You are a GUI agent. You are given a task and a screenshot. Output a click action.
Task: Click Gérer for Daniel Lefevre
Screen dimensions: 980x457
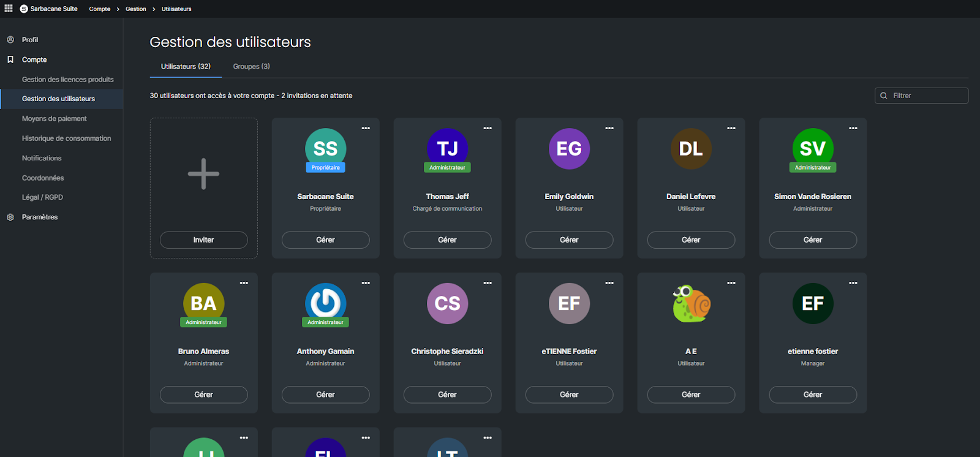691,240
